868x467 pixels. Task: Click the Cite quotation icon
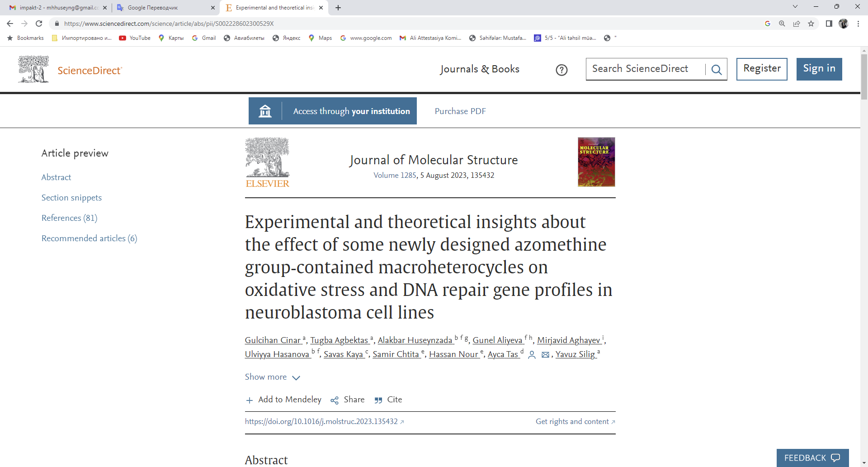point(378,400)
